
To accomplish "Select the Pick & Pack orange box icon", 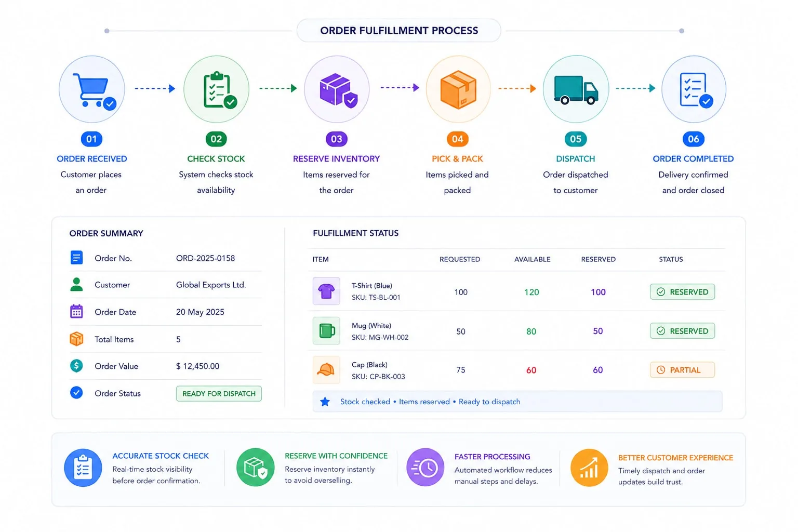I will (x=458, y=89).
